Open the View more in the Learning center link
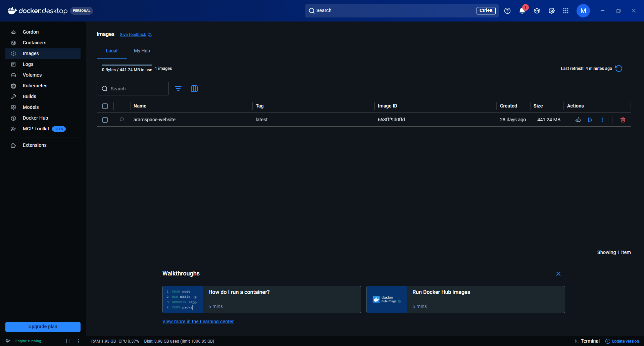Screen dimensions: 644x346 tap(198, 321)
